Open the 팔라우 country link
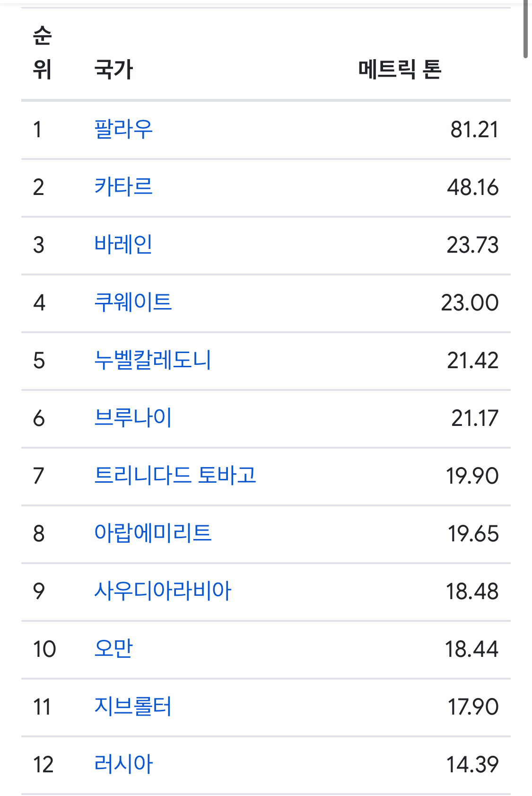532x796 pixels. coord(123,129)
